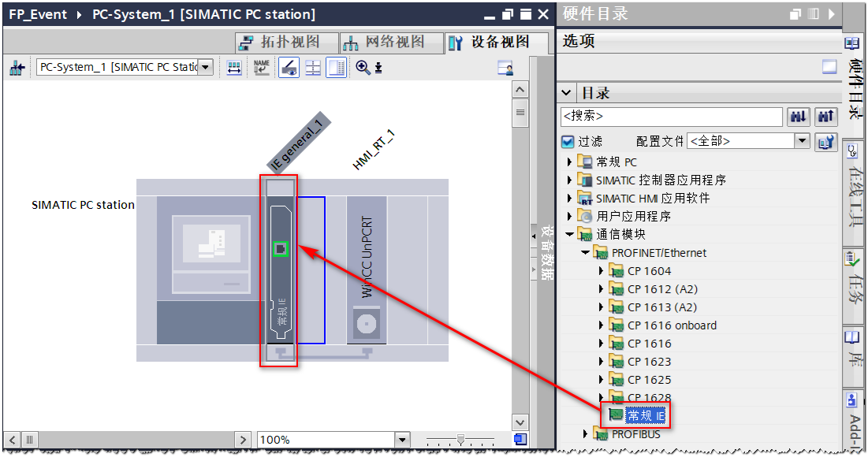This screenshot has width=868, height=461.
Task: Switch to the 拓扑视图 tab
Action: click(286, 43)
